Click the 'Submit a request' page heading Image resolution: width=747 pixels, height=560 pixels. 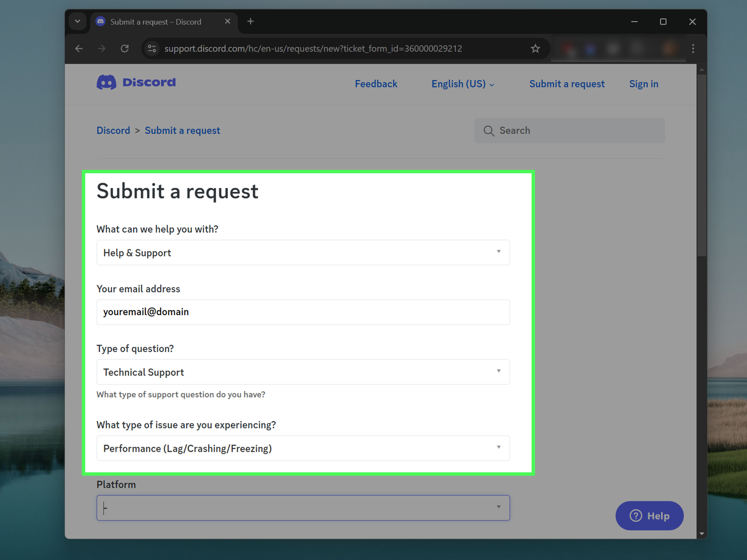(177, 191)
